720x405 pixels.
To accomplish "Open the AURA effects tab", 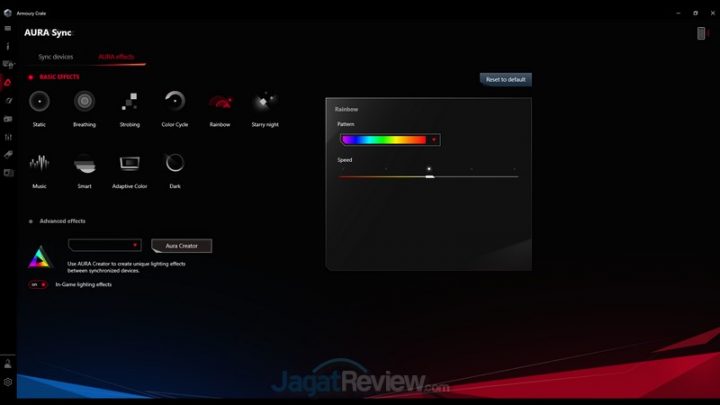I will pyautogui.click(x=116, y=57).
